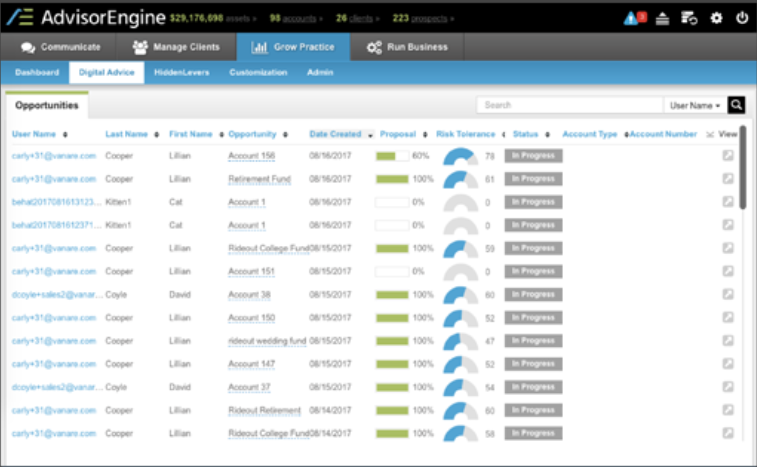Open view icon for rideout wedding fund row
The height and width of the screenshot is (467, 757).
728,340
